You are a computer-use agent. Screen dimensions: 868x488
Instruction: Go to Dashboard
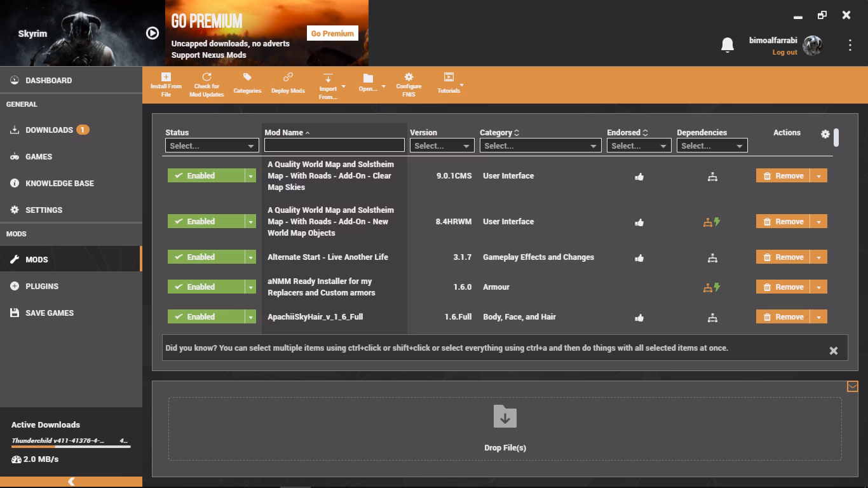click(x=71, y=81)
